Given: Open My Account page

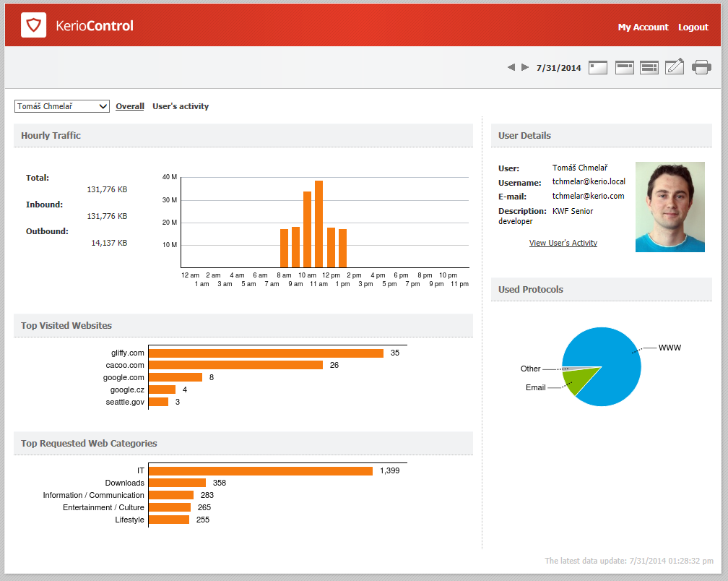Looking at the screenshot, I should pos(643,27).
